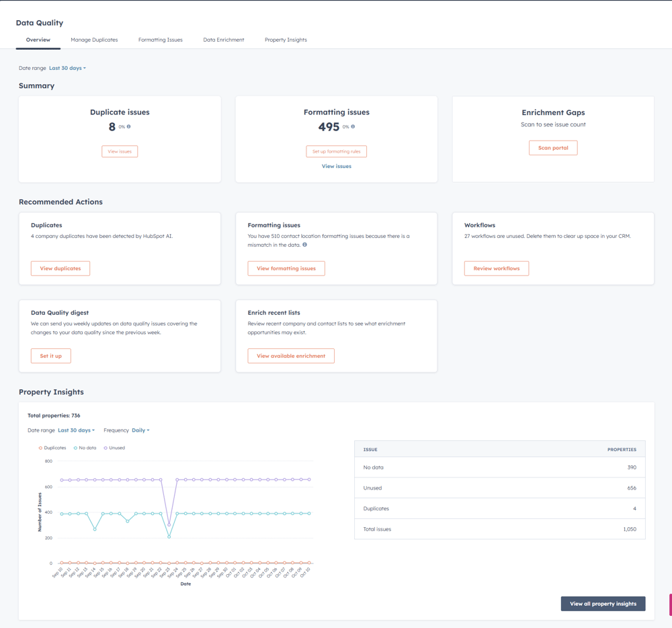The width and height of the screenshot is (672, 628).
Task: Toggle the Duplicates series in chart legend
Action: pyautogui.click(x=52, y=448)
